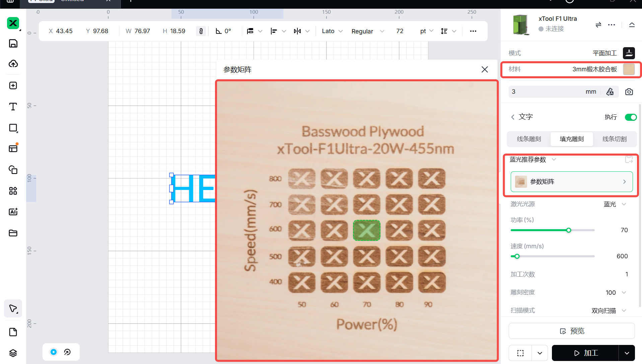
Task: Click the material thickness input field
Action: [x=546, y=92]
